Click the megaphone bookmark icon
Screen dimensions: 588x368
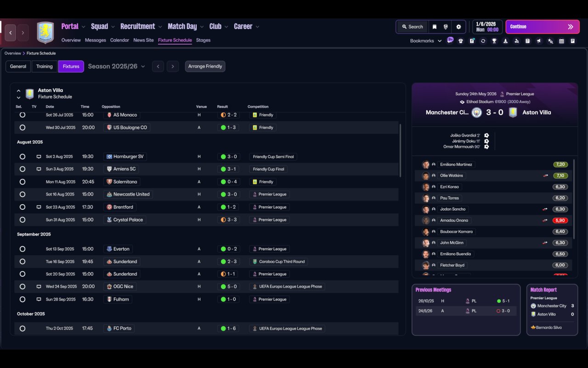539,41
